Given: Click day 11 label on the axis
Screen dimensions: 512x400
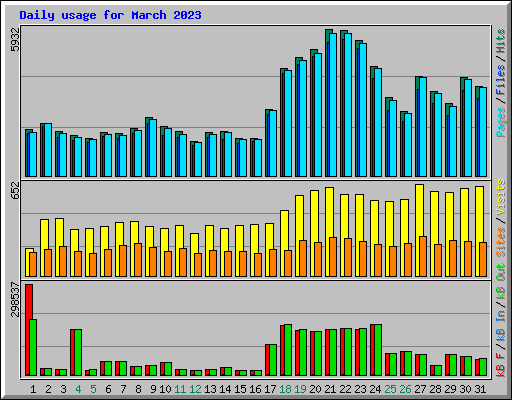Looking at the screenshot, I should (180, 389).
